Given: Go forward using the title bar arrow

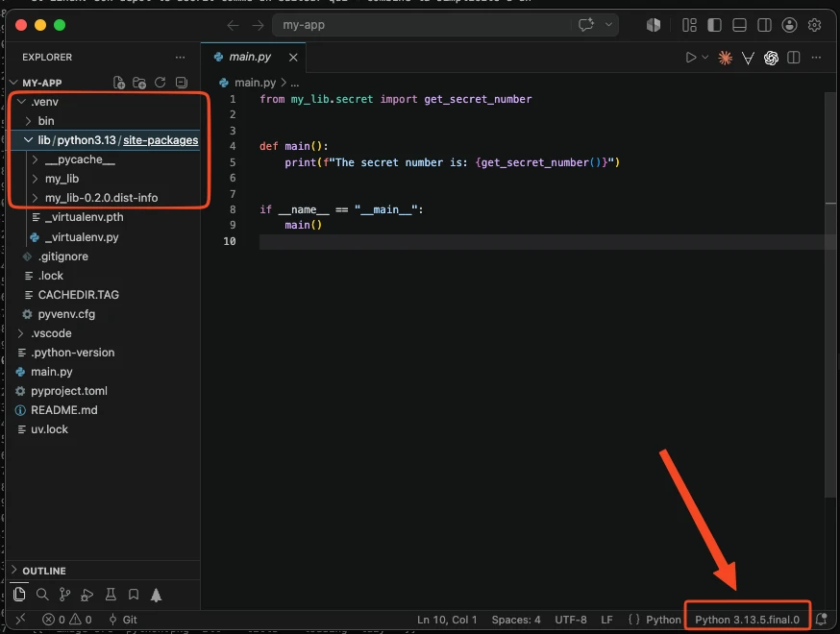Looking at the screenshot, I should 259,25.
